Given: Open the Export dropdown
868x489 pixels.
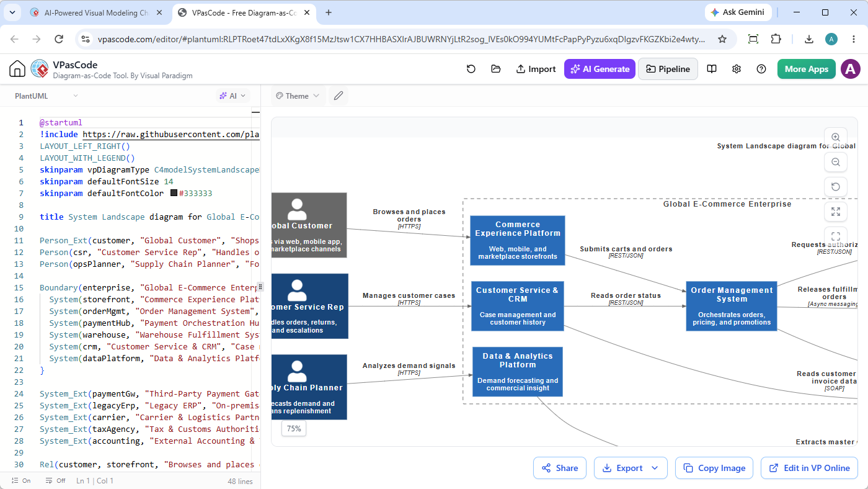Looking at the screenshot, I should (x=631, y=468).
